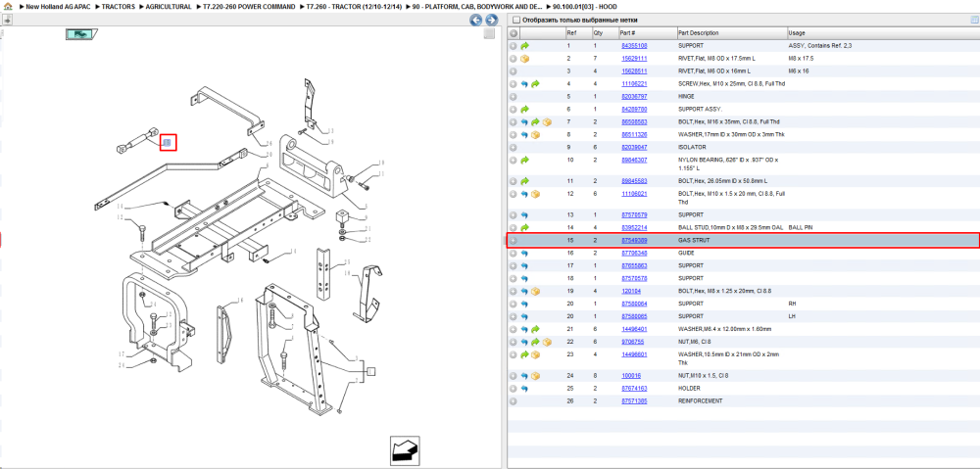Viewport: 980px width, 469px height.
Task: Click the plus icon in the REINFORCEMENT row
Action: pos(514,400)
